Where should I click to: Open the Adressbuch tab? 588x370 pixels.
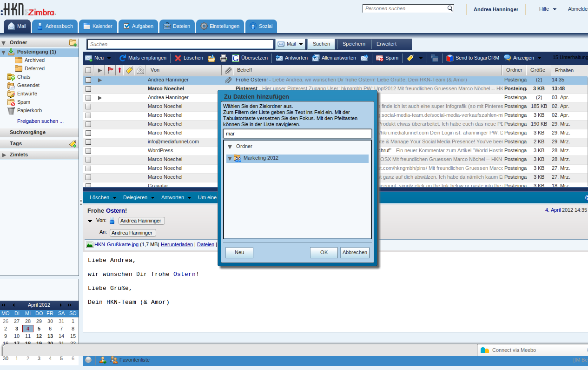[54, 27]
